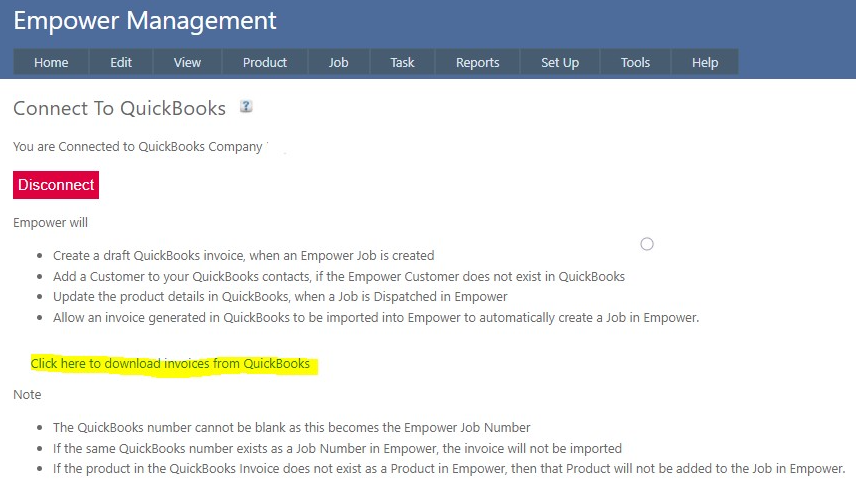Image resolution: width=856 pixels, height=496 pixels.
Task: Click the 'Add a Customer' bullet text
Action: click(338, 276)
